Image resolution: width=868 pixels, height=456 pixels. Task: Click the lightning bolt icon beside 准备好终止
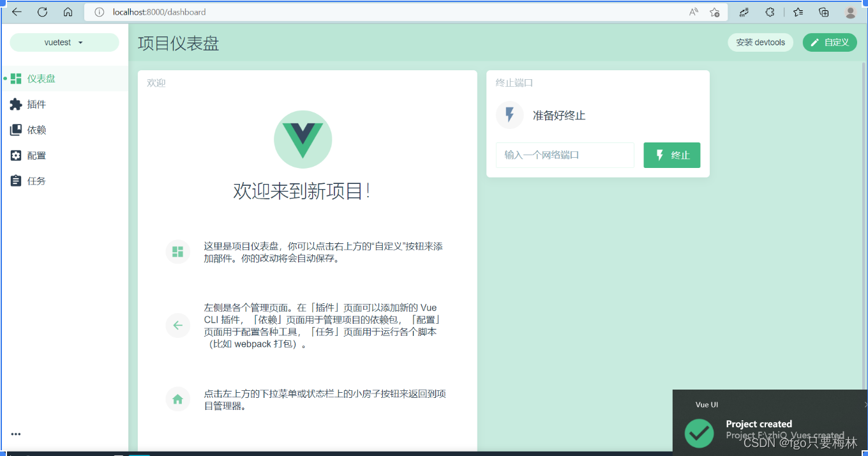click(x=509, y=115)
